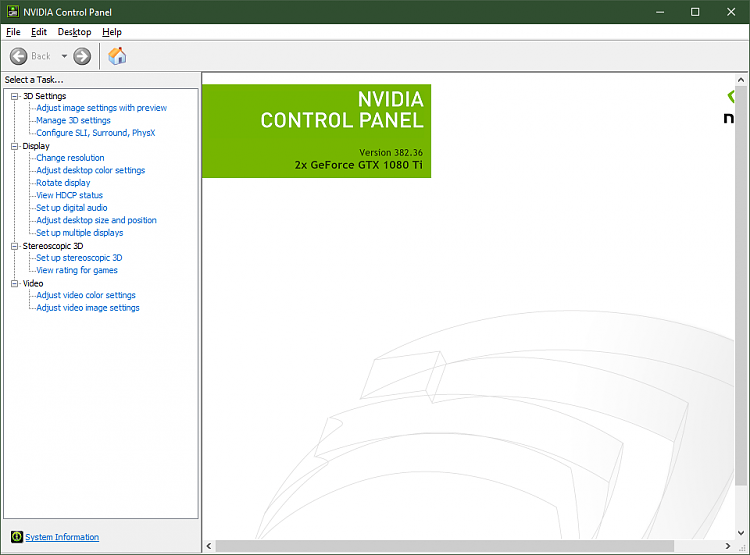Open the Help menu

point(111,32)
